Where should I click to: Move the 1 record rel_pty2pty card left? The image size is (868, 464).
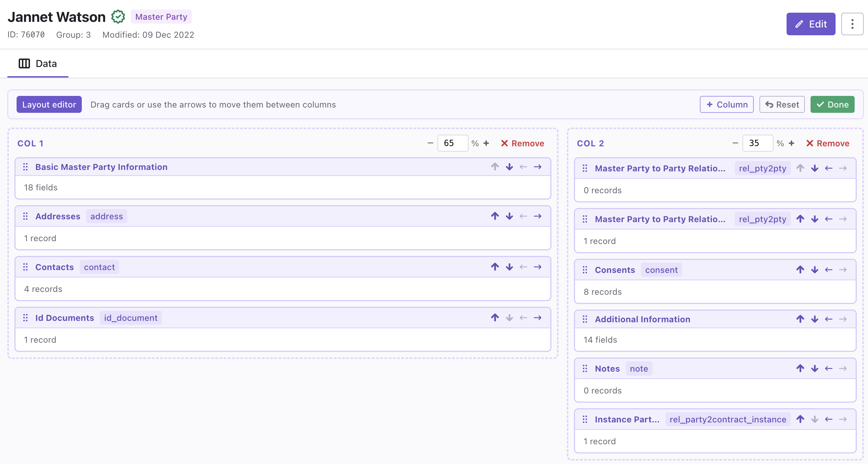coord(829,219)
